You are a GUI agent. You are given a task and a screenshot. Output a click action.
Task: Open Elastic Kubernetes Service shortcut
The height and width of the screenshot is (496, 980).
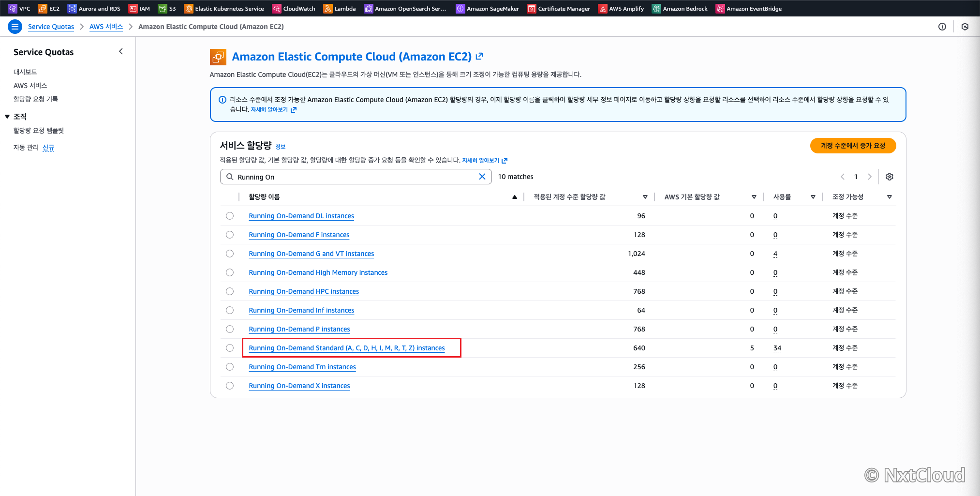[x=224, y=8]
